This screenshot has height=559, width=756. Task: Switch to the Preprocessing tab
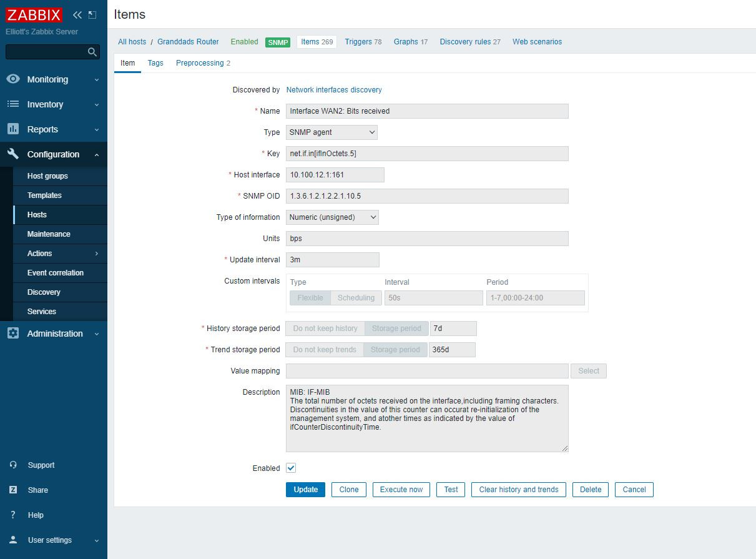[x=200, y=62]
